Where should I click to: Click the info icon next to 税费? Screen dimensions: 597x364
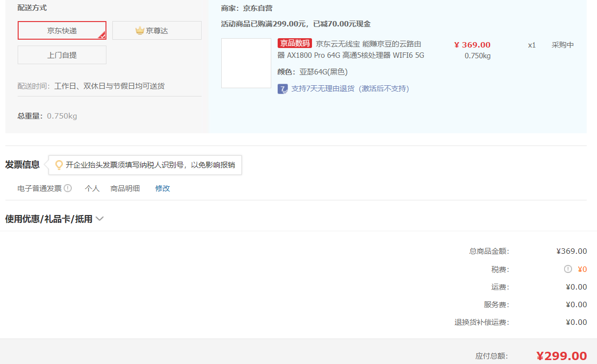[568, 269]
